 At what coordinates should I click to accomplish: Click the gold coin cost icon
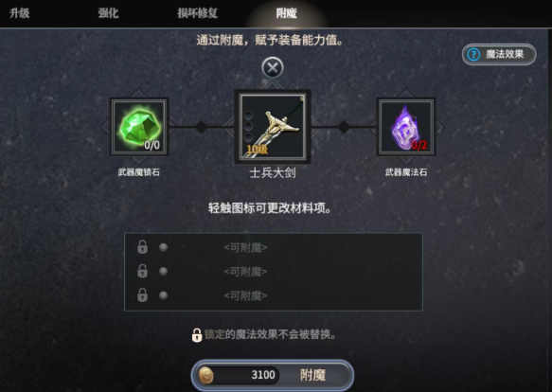[x=206, y=375]
